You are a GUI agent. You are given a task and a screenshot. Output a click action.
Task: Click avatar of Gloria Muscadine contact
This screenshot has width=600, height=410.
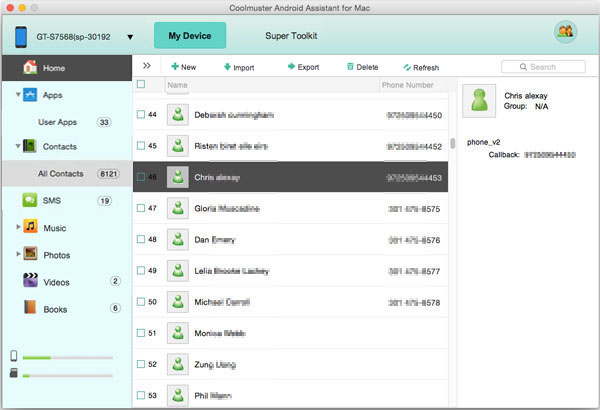pos(178,208)
